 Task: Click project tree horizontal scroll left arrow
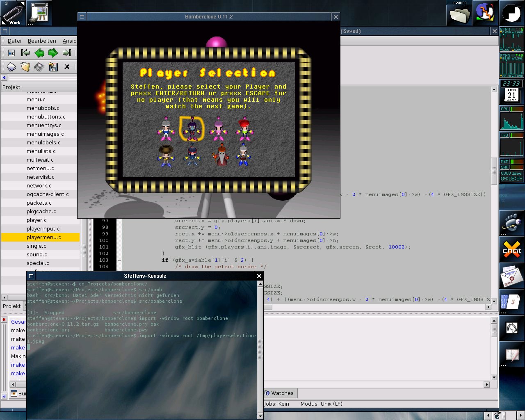coord(5,297)
